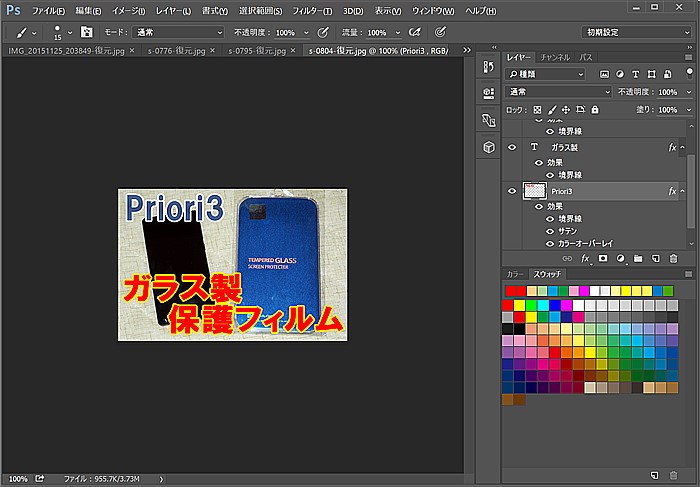
Task: Open the layer filter 種類 dropdown
Action: (545, 74)
